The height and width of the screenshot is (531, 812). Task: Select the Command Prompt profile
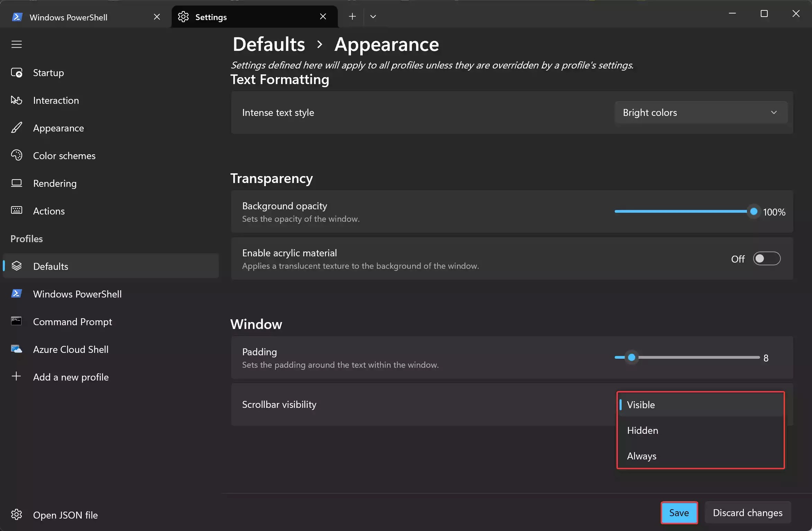[x=72, y=322]
